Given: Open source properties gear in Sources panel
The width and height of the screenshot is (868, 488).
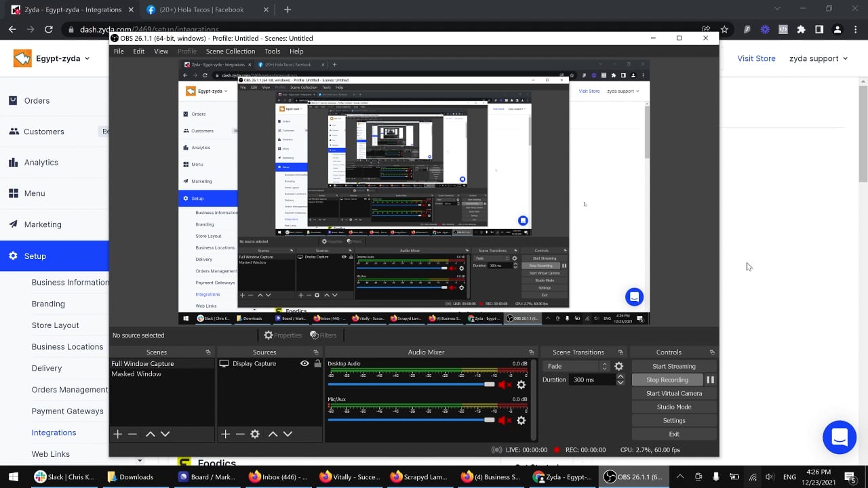Looking at the screenshot, I should click(255, 434).
